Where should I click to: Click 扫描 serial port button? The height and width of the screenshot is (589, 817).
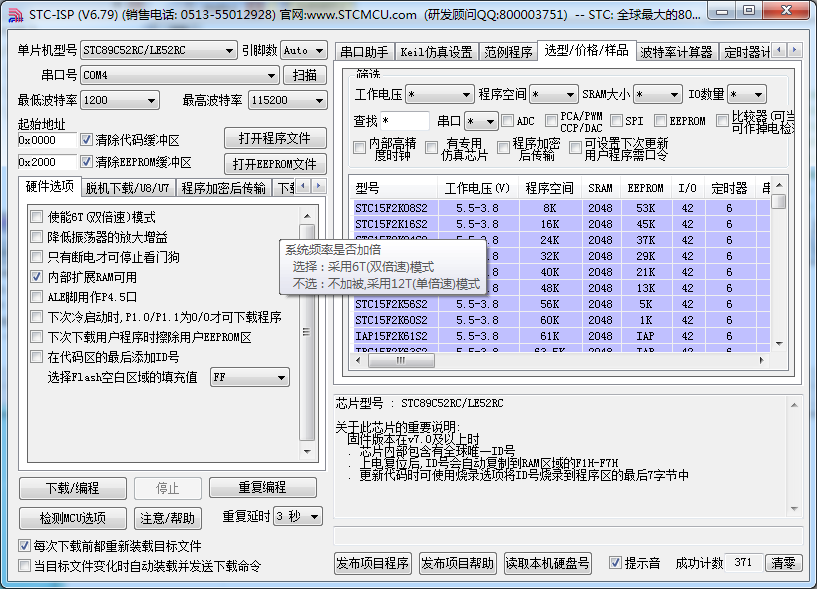pyautogui.click(x=305, y=75)
